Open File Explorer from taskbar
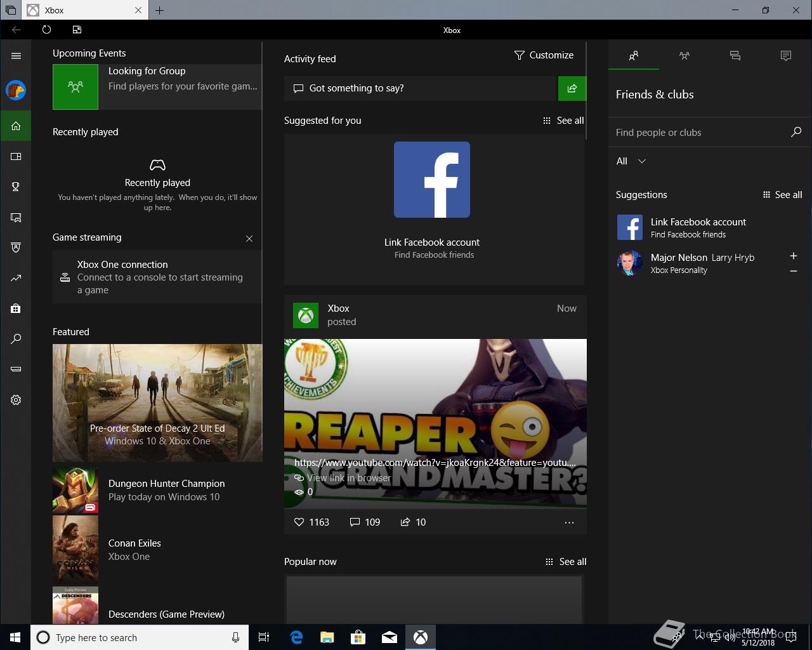Image resolution: width=812 pixels, height=650 pixels. tap(327, 637)
